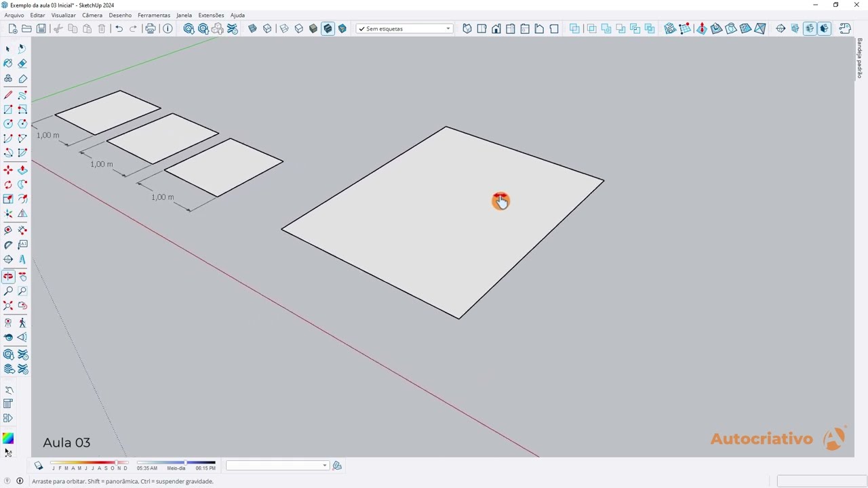
Task: Open the Câmera menu
Action: [92, 15]
